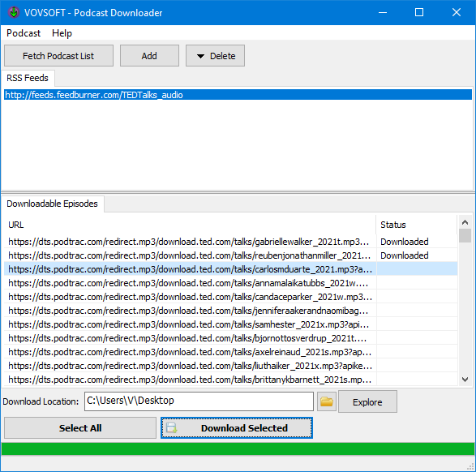The height and width of the screenshot is (472, 476).
Task: Select the annamalaikatubbs_2021w episode row
Action: 231,283
